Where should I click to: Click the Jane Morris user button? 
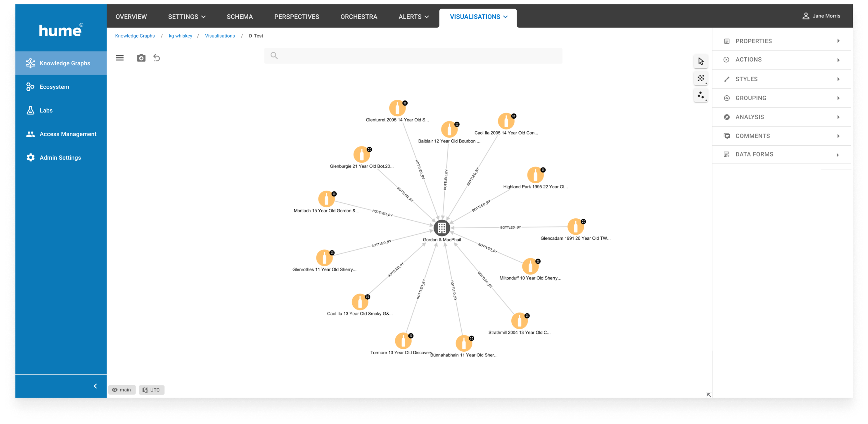[x=821, y=16]
